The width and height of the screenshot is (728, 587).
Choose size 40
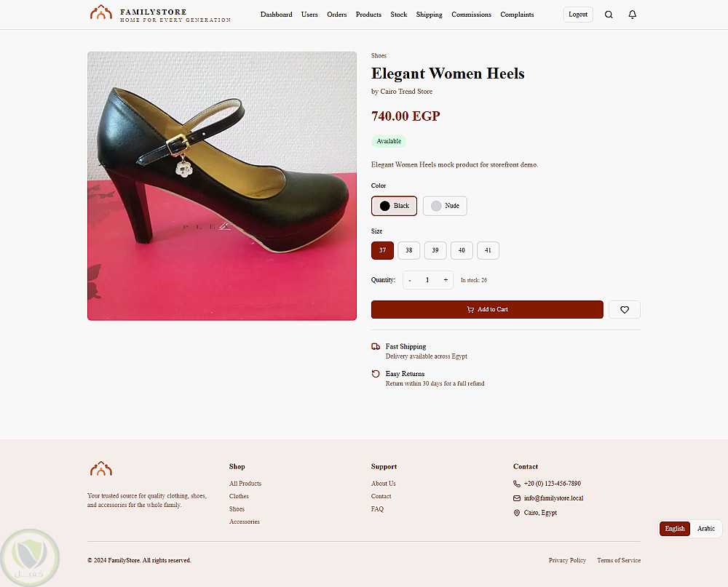(462, 250)
